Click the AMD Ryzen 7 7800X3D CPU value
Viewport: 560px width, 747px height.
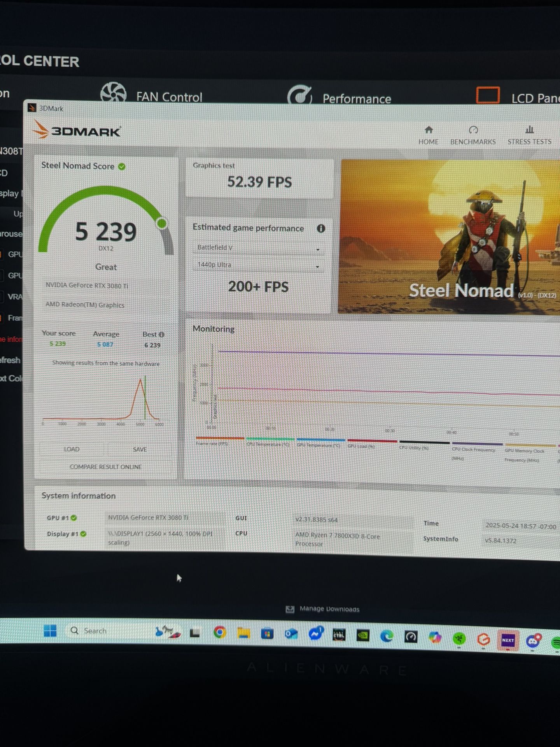[x=337, y=539]
